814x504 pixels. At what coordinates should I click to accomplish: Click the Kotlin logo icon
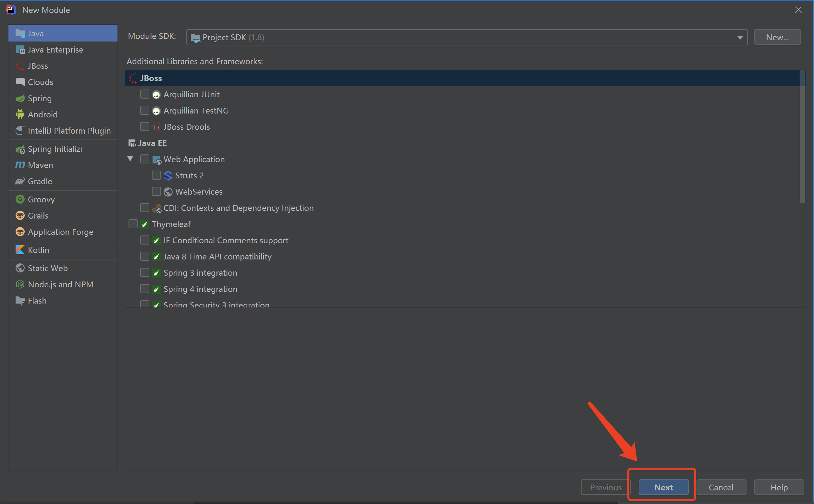(20, 250)
